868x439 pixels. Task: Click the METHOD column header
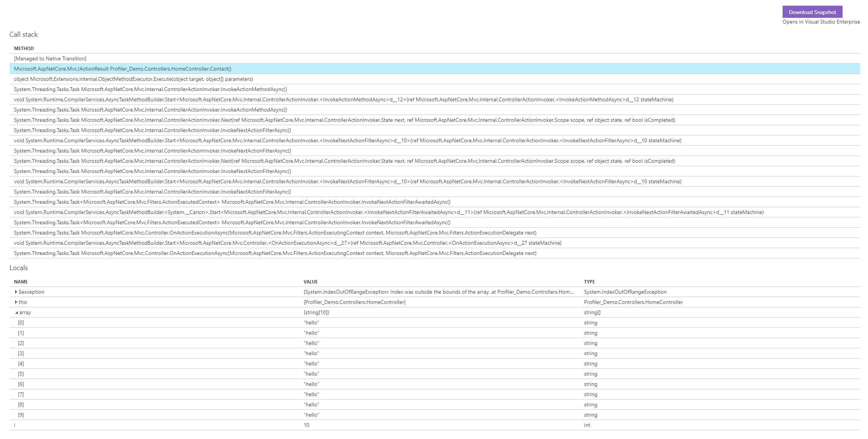coord(24,48)
